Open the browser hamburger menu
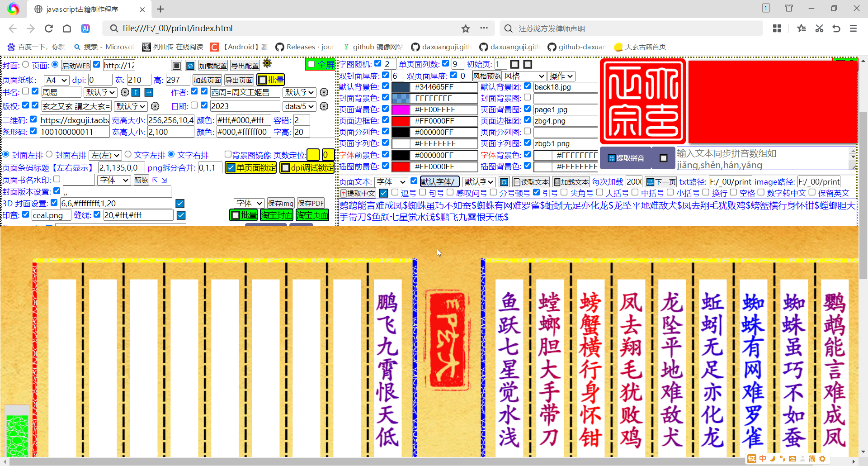Screen dimensions: 868x466 click(854, 28)
